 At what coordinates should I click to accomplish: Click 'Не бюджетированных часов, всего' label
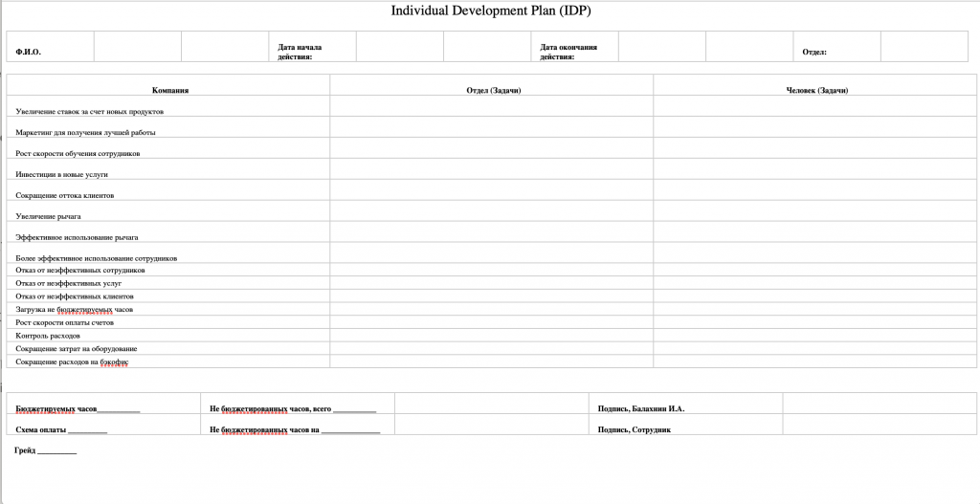coord(271,409)
